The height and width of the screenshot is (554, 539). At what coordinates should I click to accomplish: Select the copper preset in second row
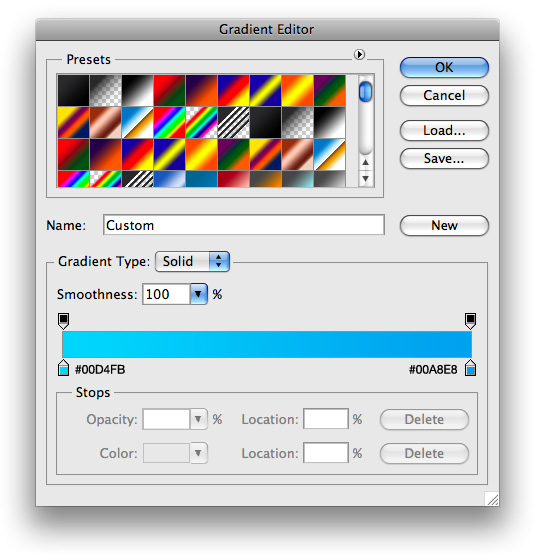tap(106, 123)
